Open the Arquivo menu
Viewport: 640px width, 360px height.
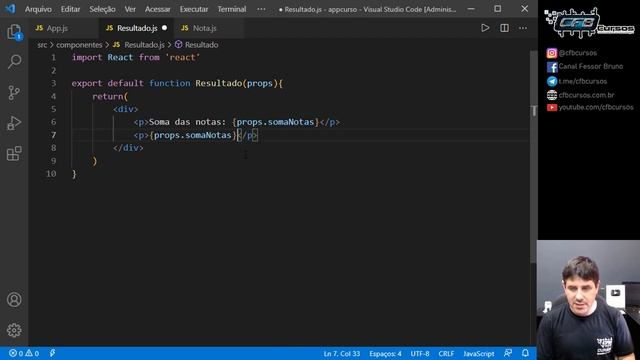click(x=38, y=9)
